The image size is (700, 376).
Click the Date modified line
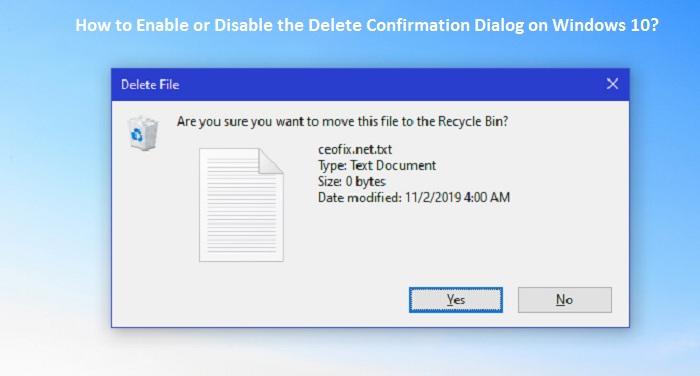coord(414,197)
